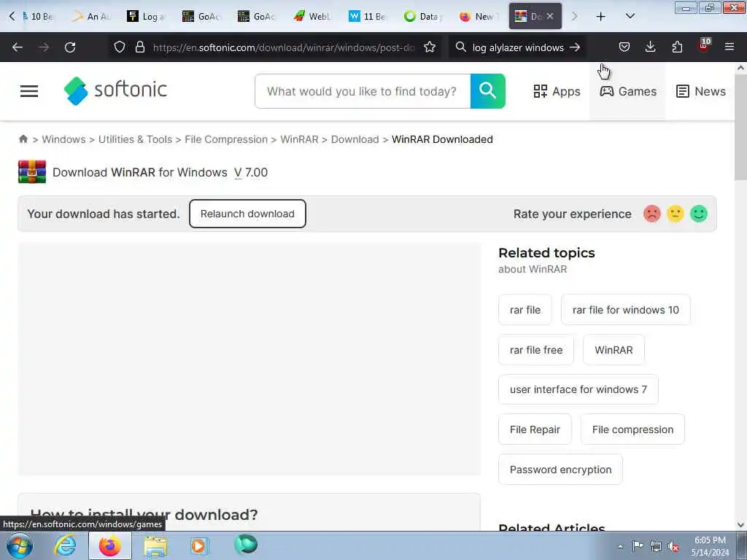Switch to the Data tab
This screenshot has width=747, height=560.
point(423,17)
